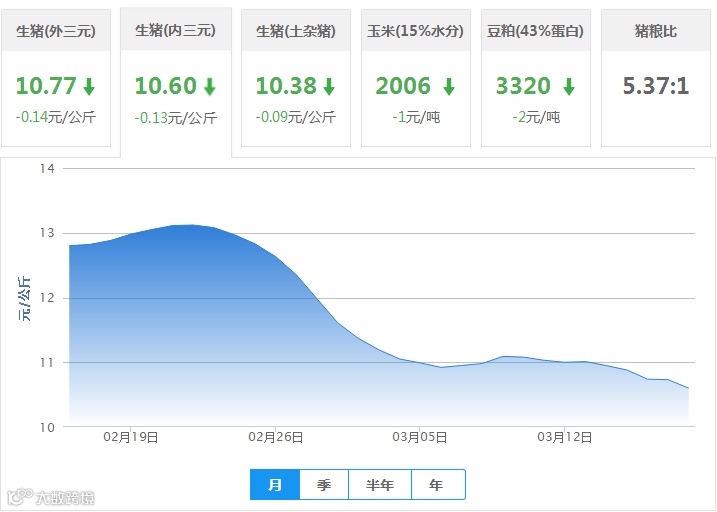Viewport: 717px width, 512px height.
Task: Click the 2006 corn price
Action: tap(403, 86)
